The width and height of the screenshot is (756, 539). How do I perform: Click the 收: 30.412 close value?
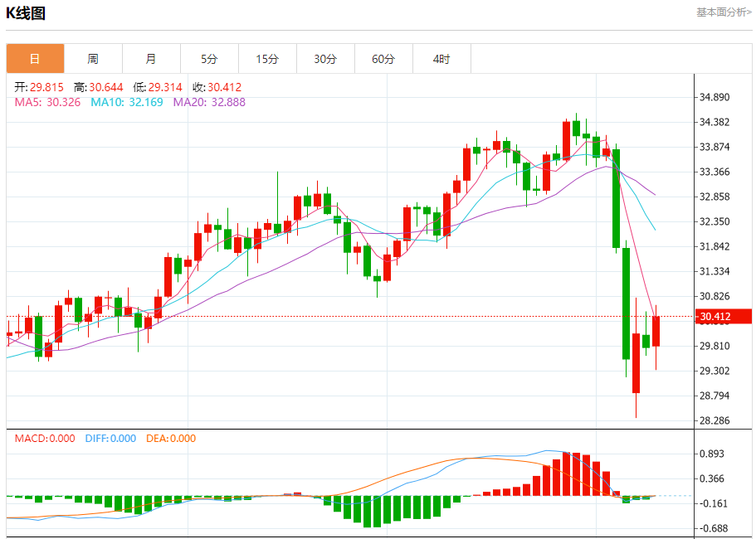click(x=217, y=87)
